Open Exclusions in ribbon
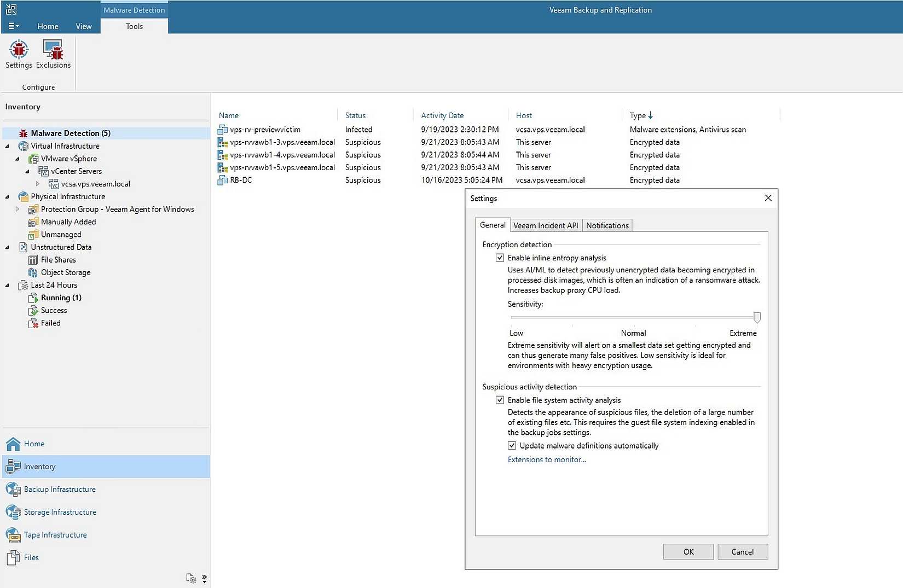This screenshot has height=588, width=903. pos(53,54)
